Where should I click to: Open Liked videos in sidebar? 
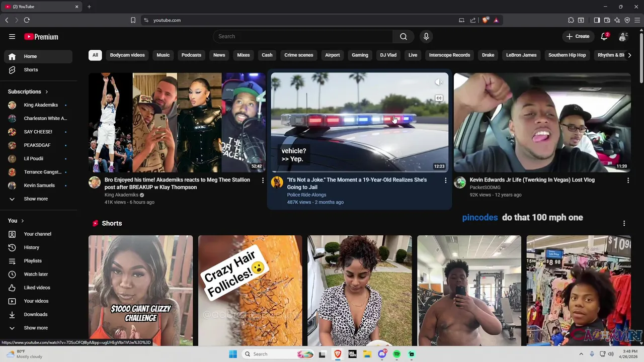38,288
